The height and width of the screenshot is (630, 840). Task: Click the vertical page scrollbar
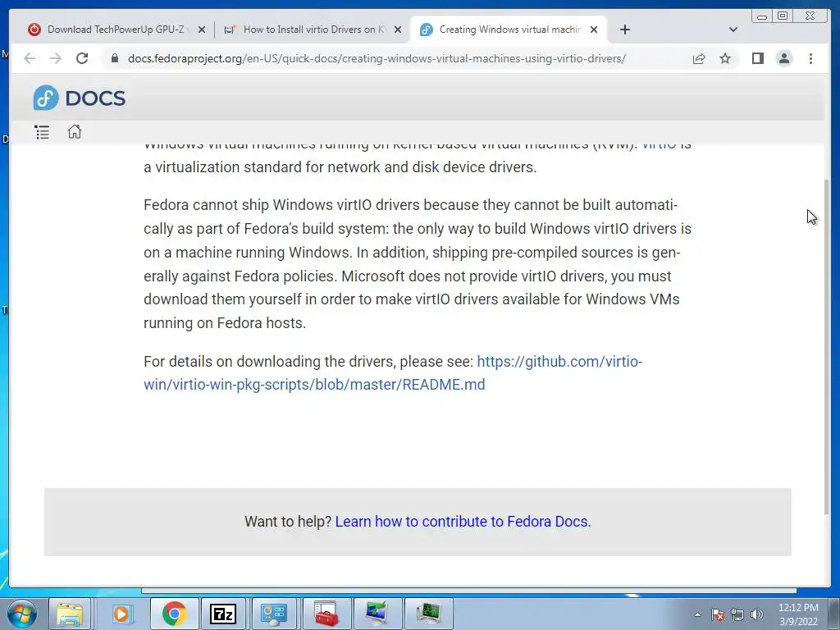click(x=827, y=347)
